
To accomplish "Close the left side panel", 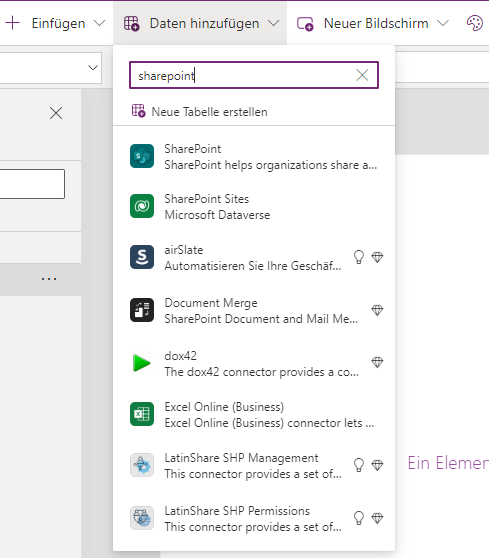I will tap(56, 113).
